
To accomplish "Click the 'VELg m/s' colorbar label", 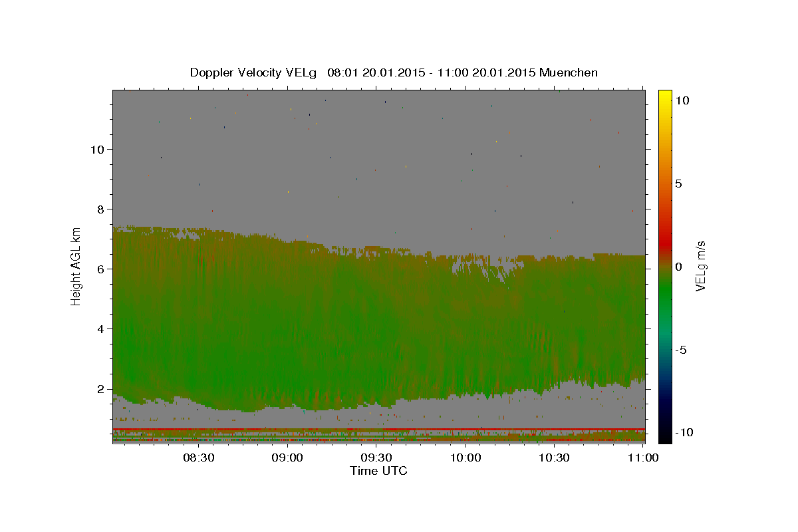I will (700, 266).
